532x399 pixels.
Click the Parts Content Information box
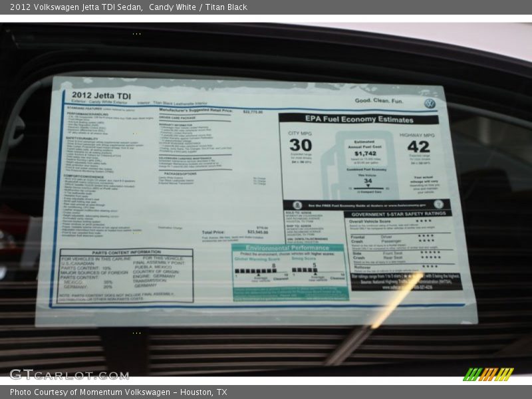pos(126,276)
